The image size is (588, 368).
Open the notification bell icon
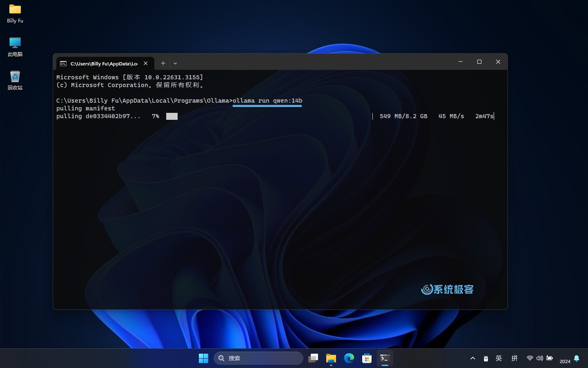click(x=577, y=358)
